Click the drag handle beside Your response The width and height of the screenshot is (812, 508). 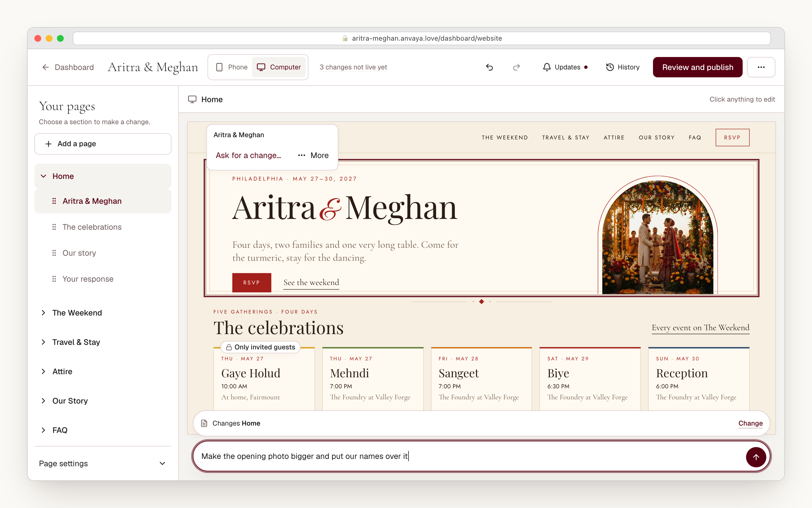[x=54, y=279]
